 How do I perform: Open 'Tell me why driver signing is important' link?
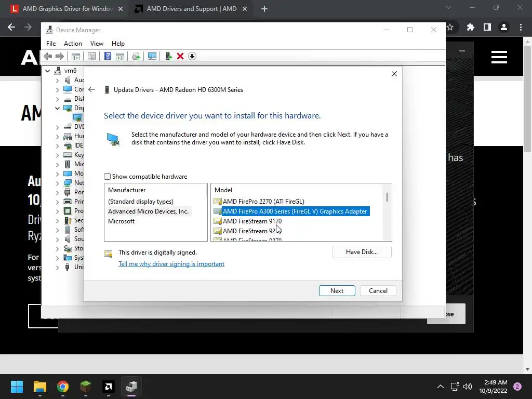click(171, 264)
